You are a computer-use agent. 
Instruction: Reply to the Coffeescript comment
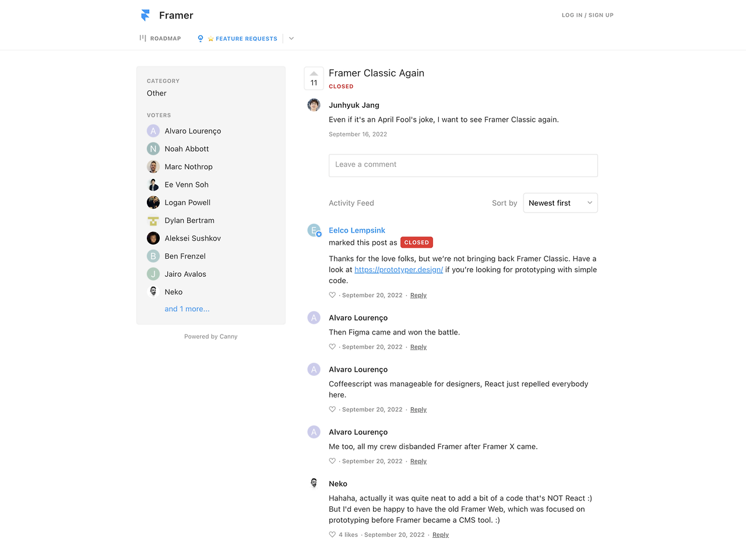418,410
